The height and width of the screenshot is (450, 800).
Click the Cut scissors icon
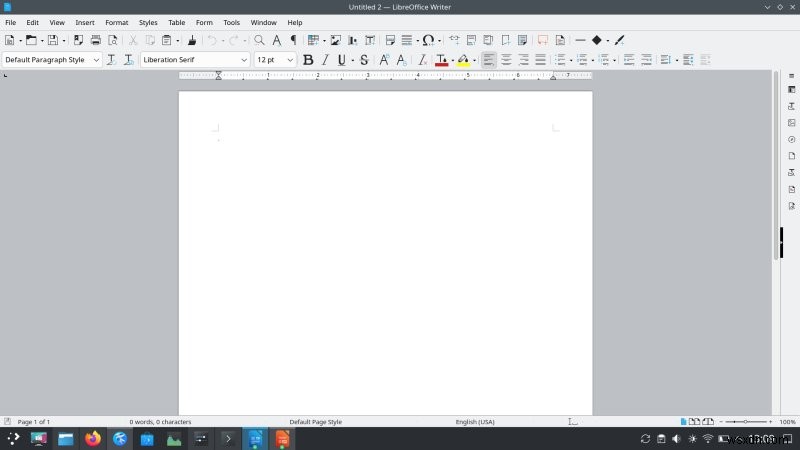133,40
